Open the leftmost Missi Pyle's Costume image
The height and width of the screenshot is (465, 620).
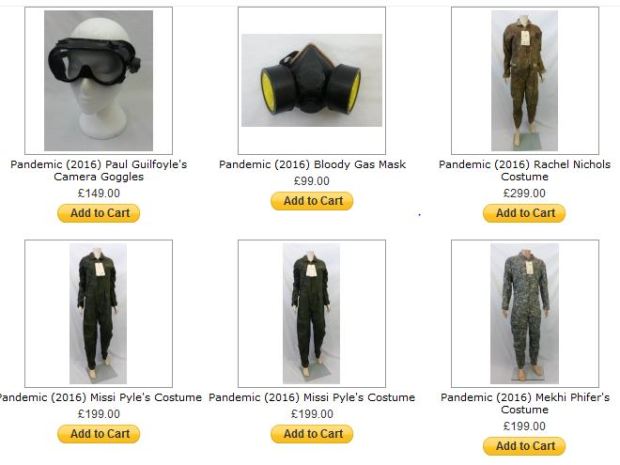point(98,314)
